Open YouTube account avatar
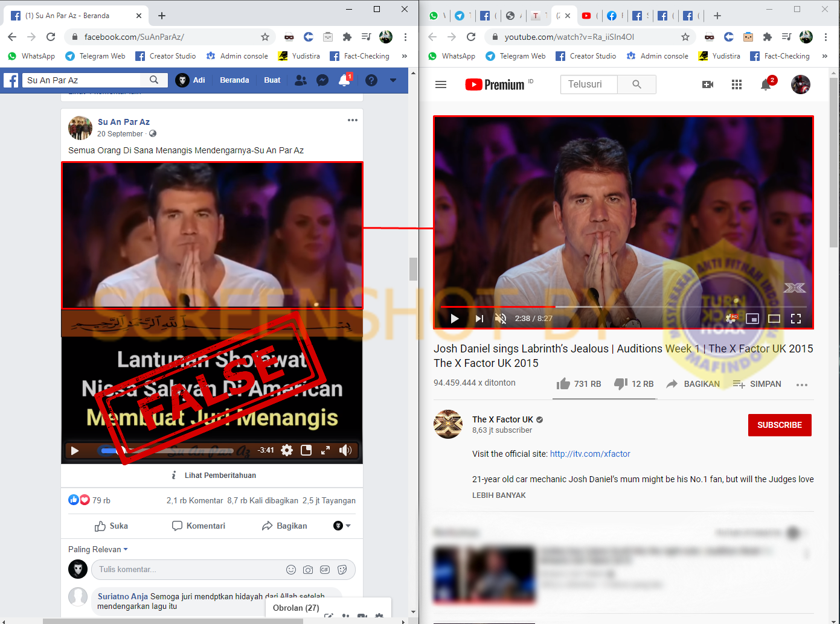 (x=801, y=84)
